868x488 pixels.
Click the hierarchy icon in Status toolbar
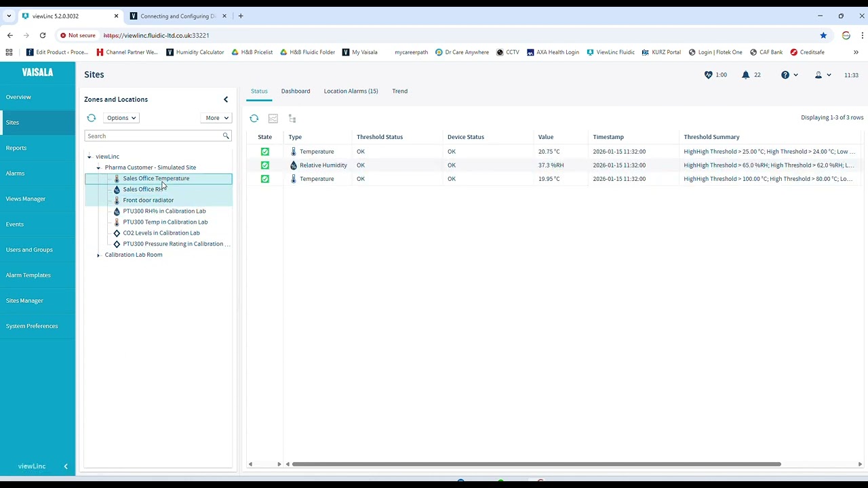[x=292, y=119]
